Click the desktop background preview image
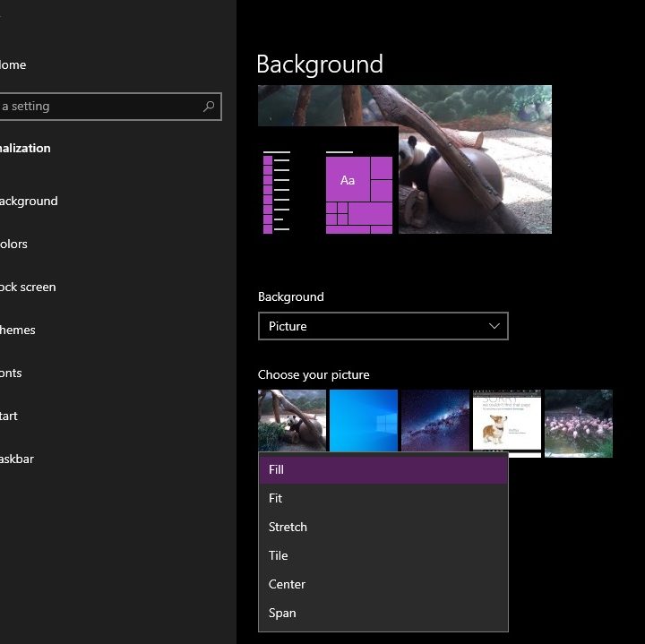 405,159
